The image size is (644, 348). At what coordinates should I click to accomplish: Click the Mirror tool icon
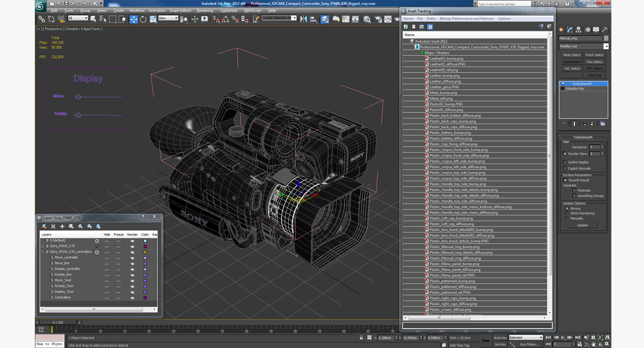click(304, 19)
